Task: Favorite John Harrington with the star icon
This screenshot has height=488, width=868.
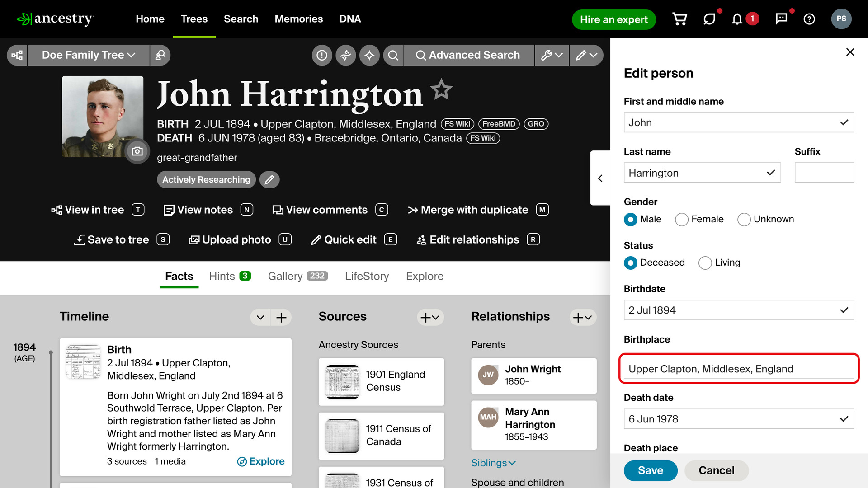Action: coord(441,89)
